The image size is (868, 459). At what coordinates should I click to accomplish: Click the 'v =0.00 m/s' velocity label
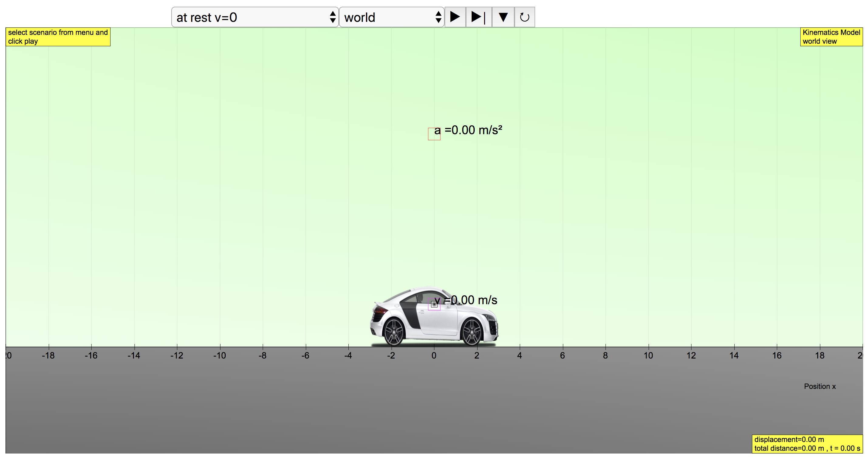472,300
